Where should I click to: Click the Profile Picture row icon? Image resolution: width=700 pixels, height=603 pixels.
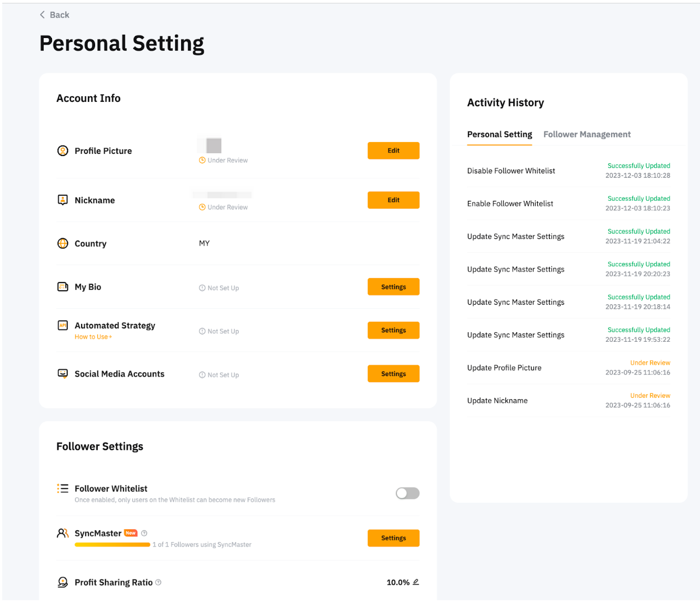63,150
